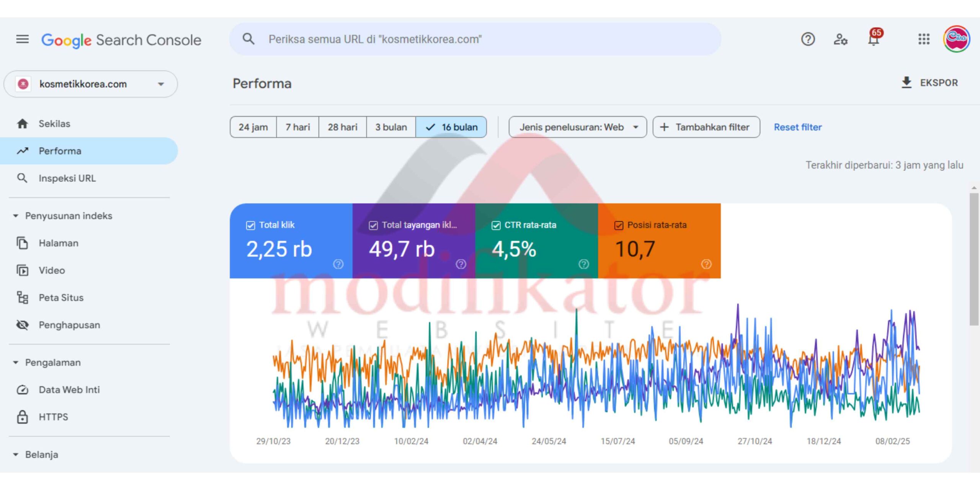Screen dimensions: 980x490
Task: Open HTTPS report in sidebar
Action: (89, 417)
